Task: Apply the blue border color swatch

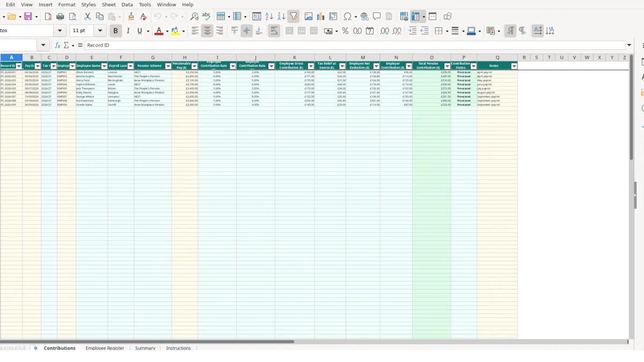Action: (471, 31)
